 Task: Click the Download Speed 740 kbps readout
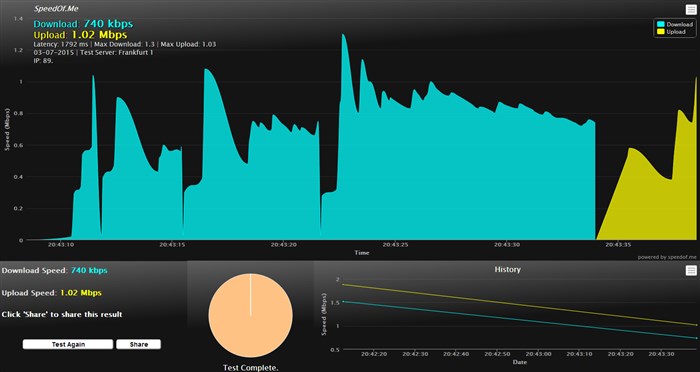point(54,270)
